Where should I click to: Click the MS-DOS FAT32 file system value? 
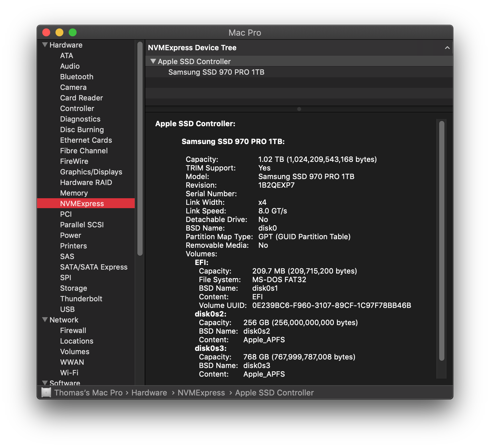pyautogui.click(x=279, y=280)
